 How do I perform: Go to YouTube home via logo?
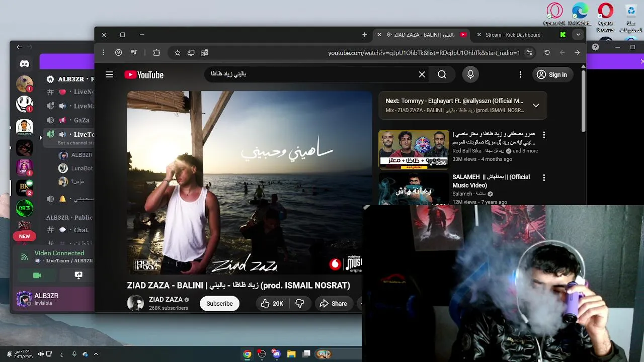(x=144, y=75)
